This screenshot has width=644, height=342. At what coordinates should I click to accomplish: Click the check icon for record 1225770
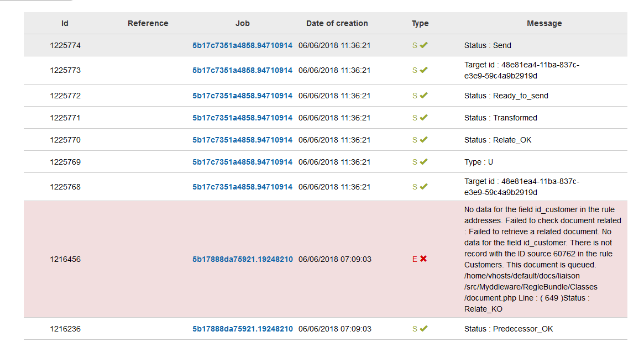click(422, 140)
